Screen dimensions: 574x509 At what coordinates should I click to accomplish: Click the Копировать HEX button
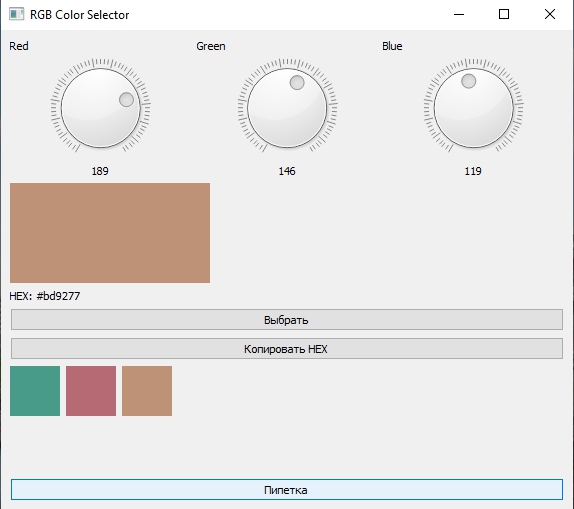287,349
